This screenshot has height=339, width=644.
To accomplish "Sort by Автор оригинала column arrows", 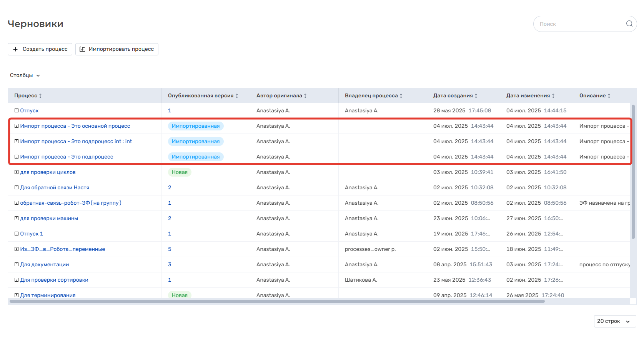I will (305, 96).
